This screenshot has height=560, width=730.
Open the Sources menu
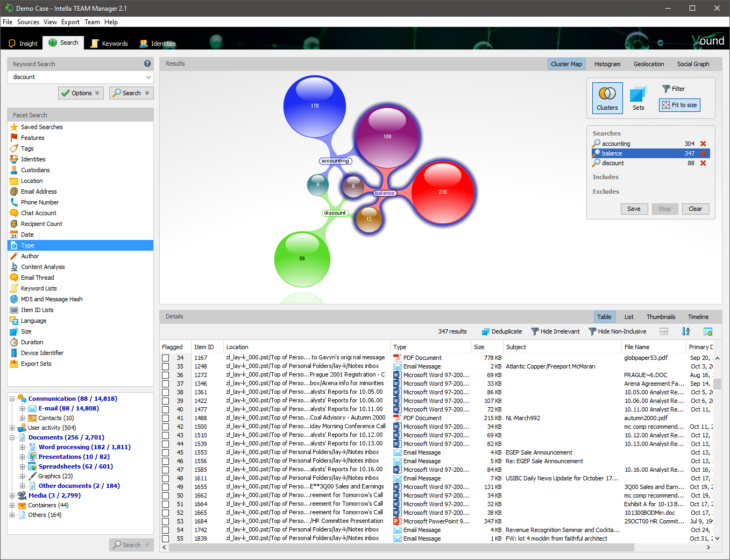pyautogui.click(x=28, y=22)
